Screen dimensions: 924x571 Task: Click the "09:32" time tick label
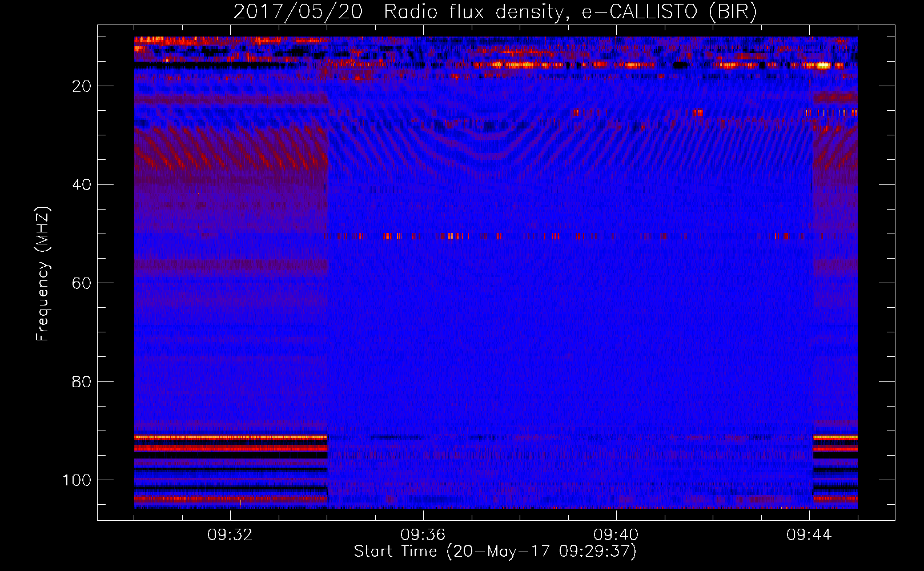pyautogui.click(x=230, y=535)
